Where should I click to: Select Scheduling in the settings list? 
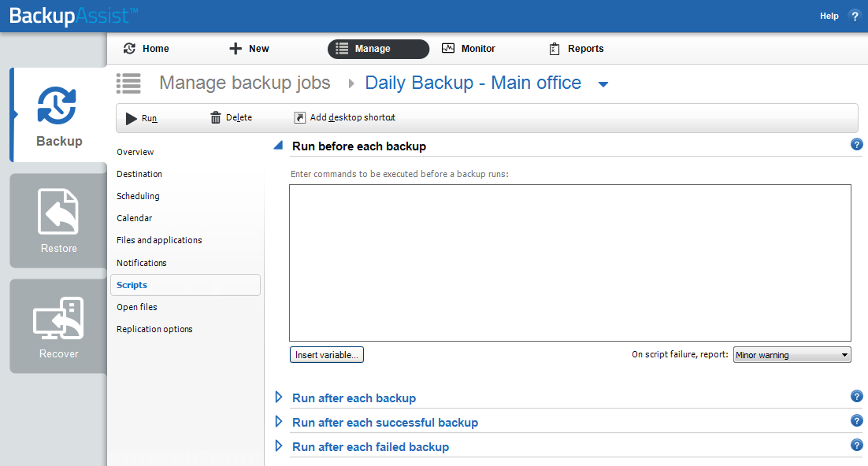(138, 196)
